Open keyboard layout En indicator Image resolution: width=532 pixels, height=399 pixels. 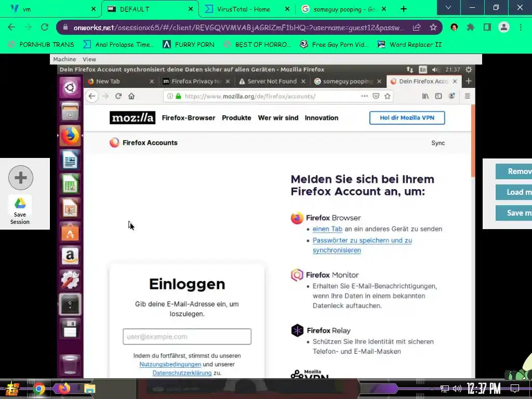tap(423, 70)
